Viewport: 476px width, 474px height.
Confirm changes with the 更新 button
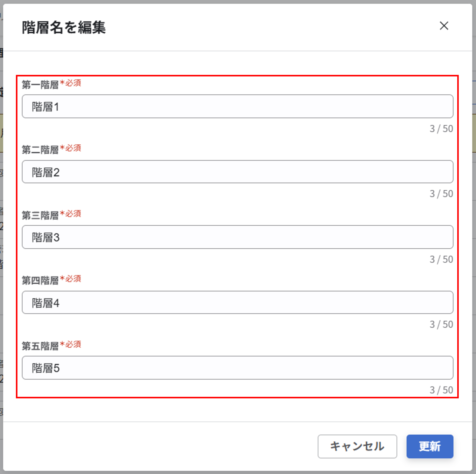[430, 446]
